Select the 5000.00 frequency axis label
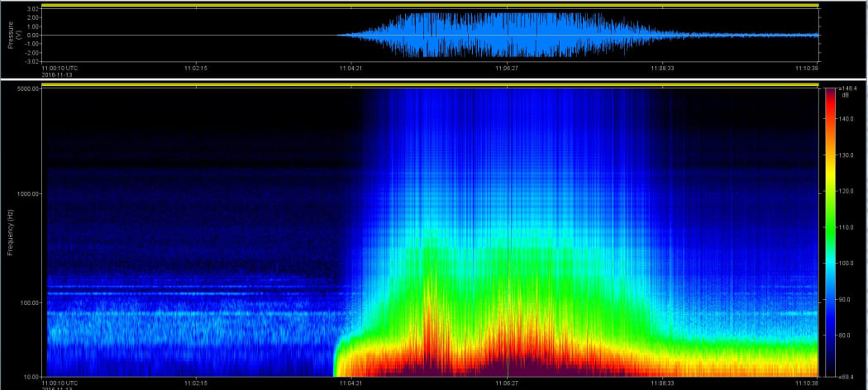 (28, 88)
